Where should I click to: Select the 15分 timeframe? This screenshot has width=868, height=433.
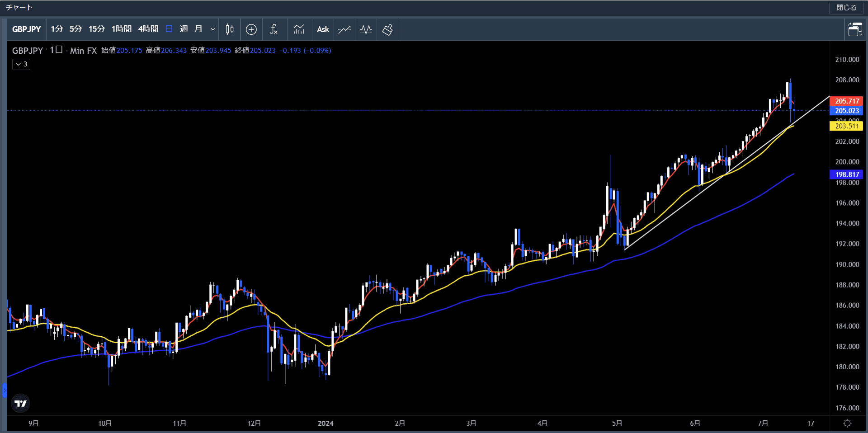96,29
